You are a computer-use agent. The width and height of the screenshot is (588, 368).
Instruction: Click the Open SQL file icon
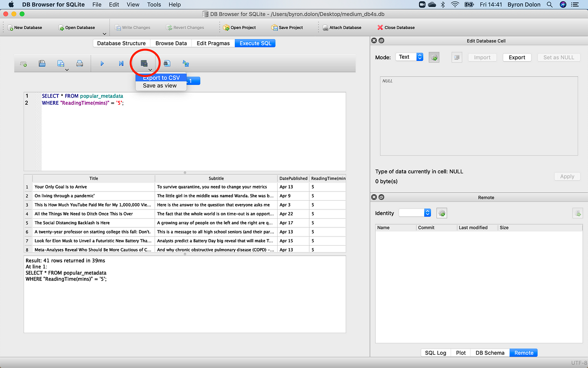coord(42,64)
